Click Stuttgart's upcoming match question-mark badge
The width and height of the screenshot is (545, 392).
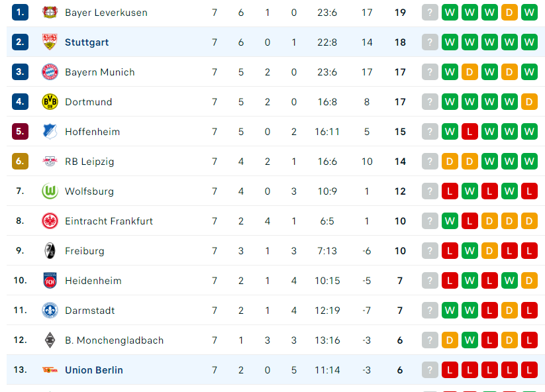tap(430, 42)
